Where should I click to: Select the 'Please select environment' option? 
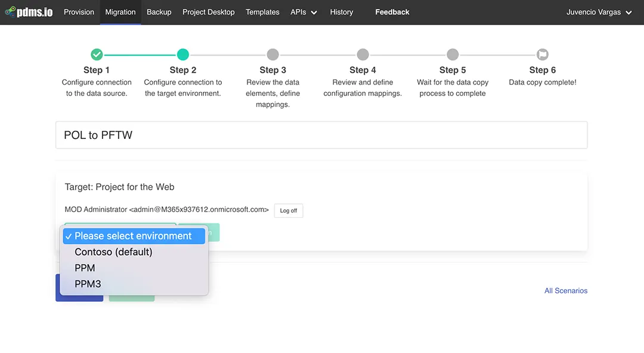134,236
